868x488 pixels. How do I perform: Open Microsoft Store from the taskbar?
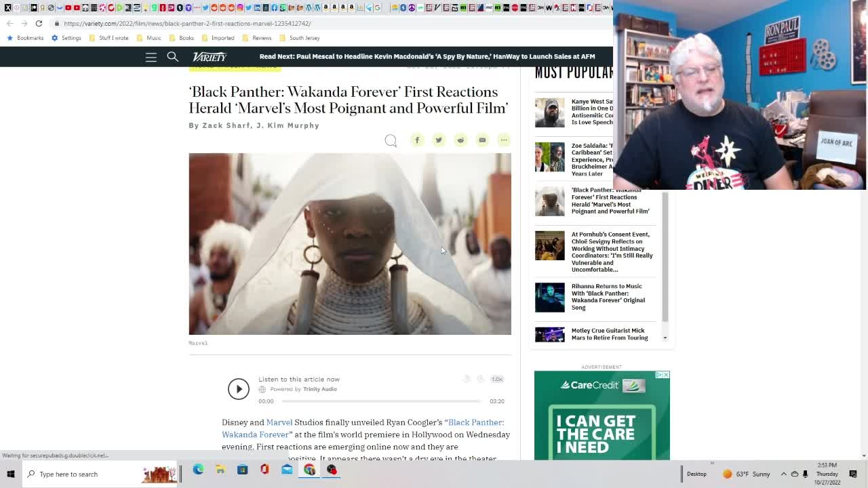click(242, 470)
